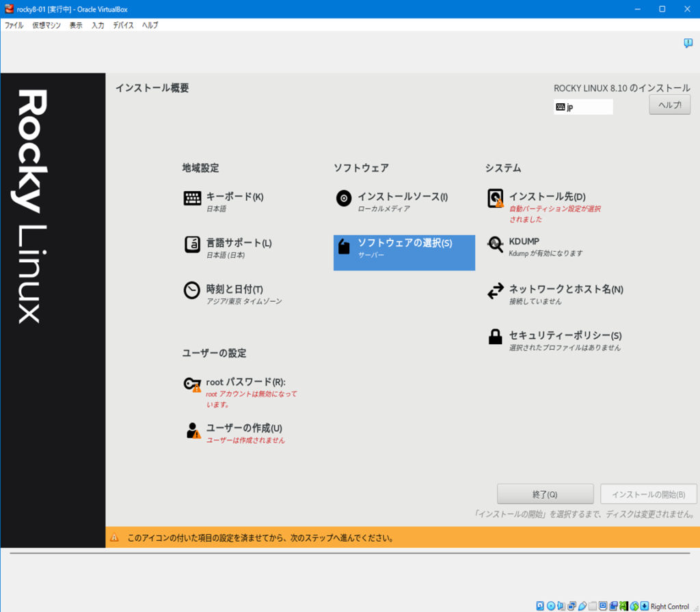Click the インストールの開始(B) button
This screenshot has width=700, height=612.
(648, 495)
